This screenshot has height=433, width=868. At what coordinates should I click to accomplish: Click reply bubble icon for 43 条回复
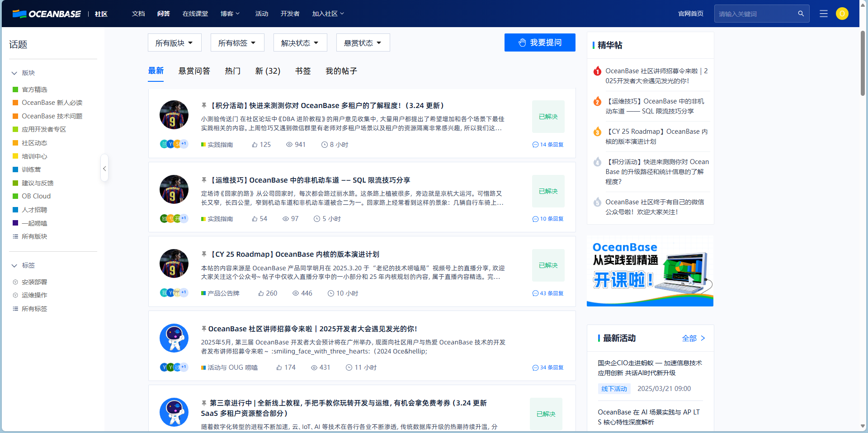[535, 293]
